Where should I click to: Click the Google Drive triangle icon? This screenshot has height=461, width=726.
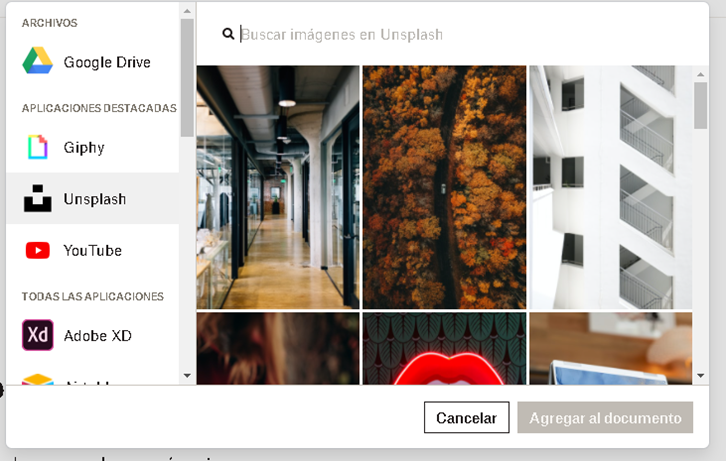[38, 61]
